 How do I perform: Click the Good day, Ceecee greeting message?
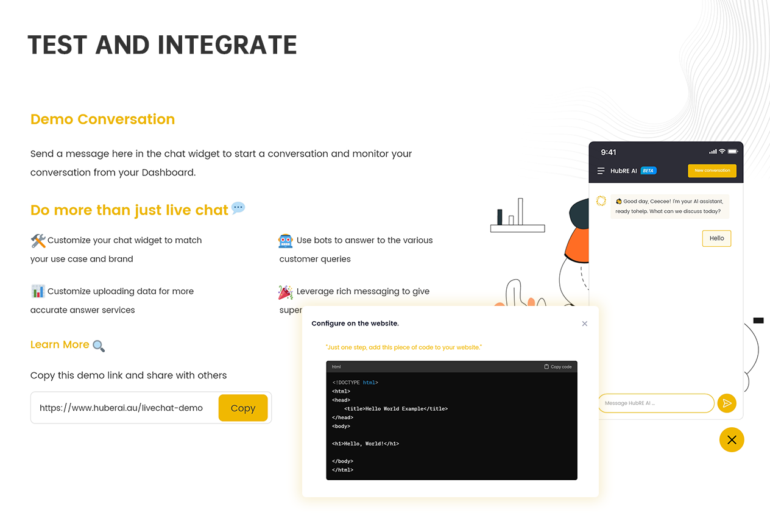669,207
